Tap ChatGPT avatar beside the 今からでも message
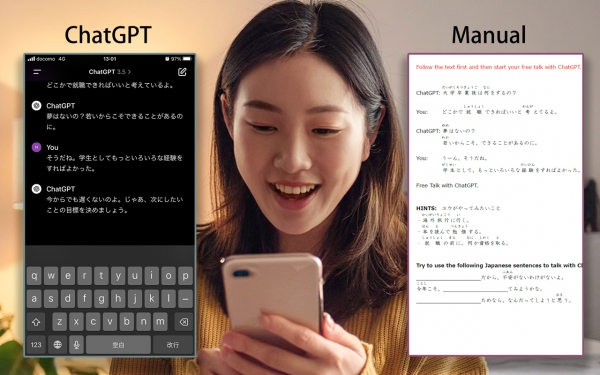 [x=36, y=189]
